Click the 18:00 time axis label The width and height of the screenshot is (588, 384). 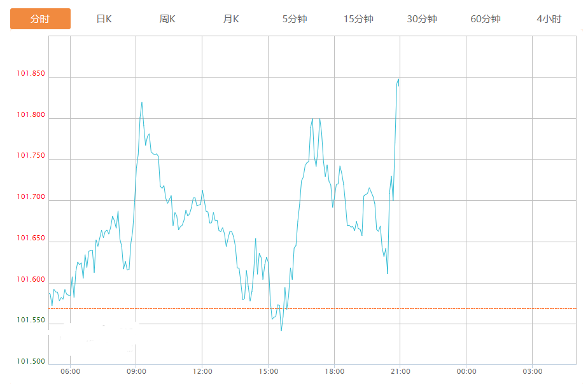click(x=334, y=371)
